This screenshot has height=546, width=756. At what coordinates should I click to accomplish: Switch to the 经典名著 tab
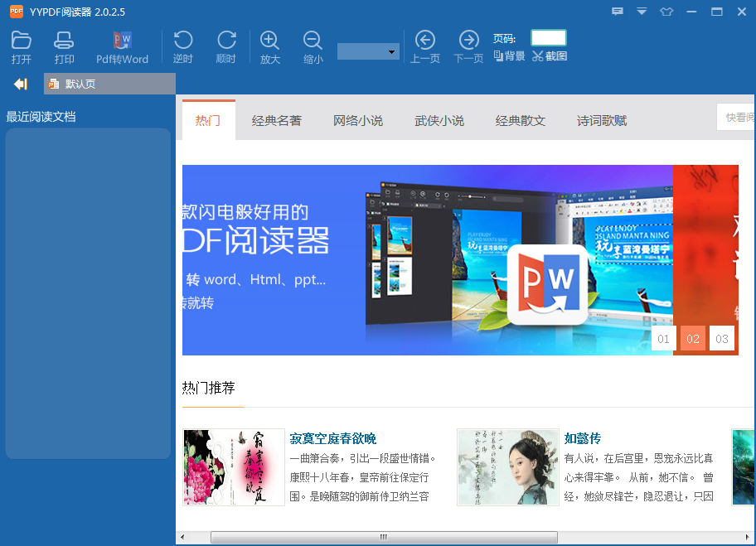276,120
